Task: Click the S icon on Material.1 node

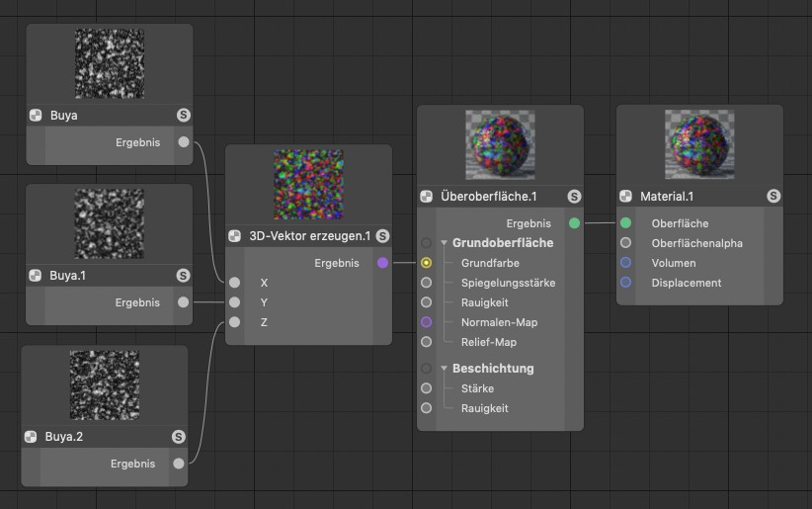Action: [773, 197]
